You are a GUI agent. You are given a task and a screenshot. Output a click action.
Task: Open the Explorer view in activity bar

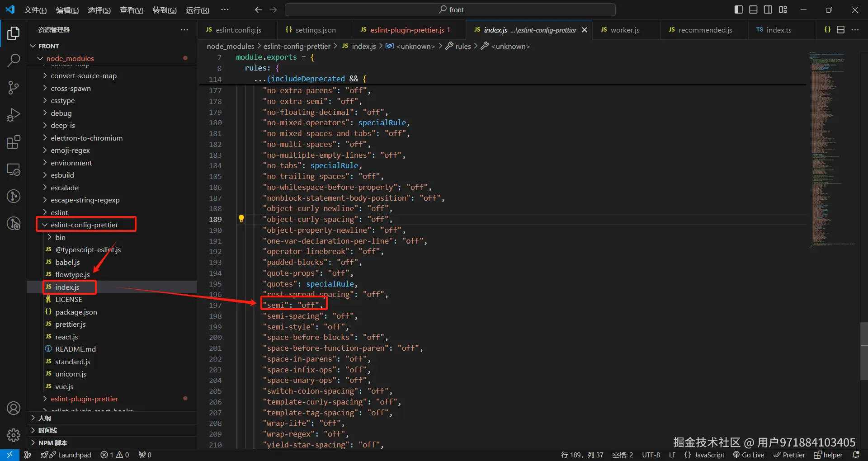pos(14,33)
